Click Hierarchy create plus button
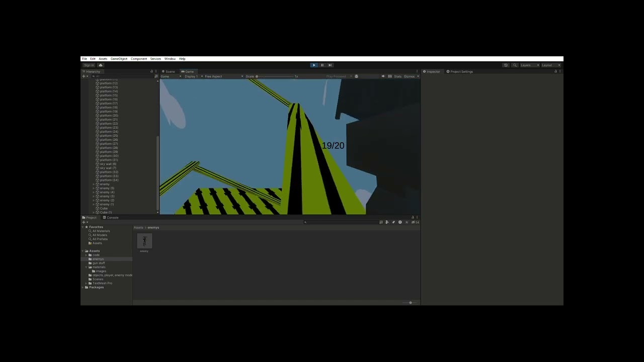The width and height of the screenshot is (644, 362). point(85,76)
